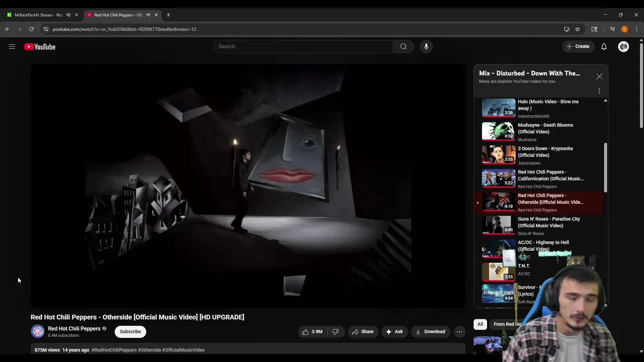Click the search magnifier button
The height and width of the screenshot is (362, 644).
coord(404,46)
